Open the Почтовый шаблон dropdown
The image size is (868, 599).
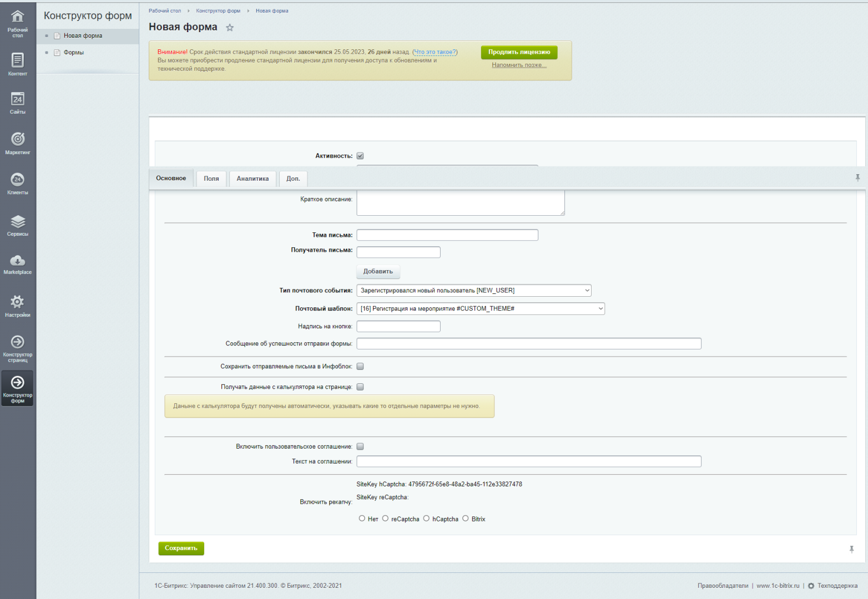pos(481,309)
